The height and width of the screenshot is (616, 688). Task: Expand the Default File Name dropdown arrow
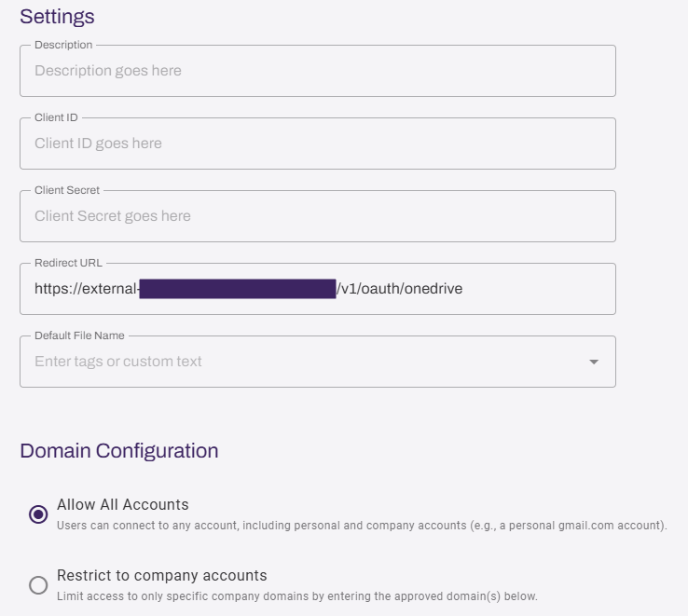point(594,362)
